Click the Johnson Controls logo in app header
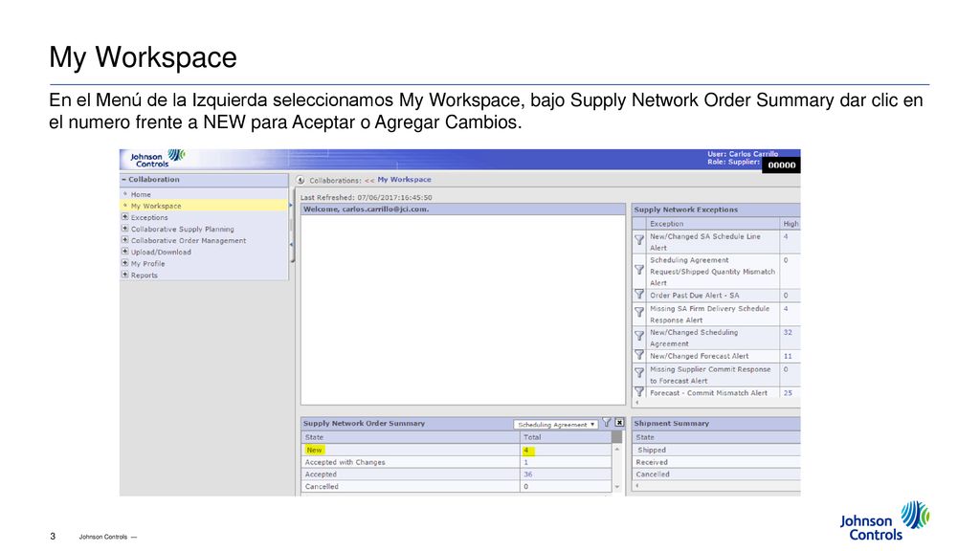980x551 pixels. click(x=158, y=159)
